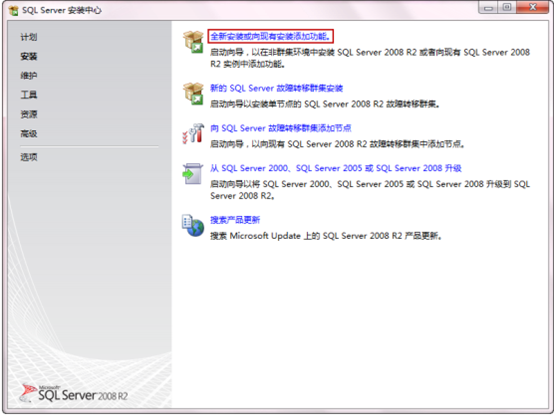Start the upgrade from SQL Server 2000/2005/2008 link
This screenshot has height=415, width=554.
click(336, 168)
